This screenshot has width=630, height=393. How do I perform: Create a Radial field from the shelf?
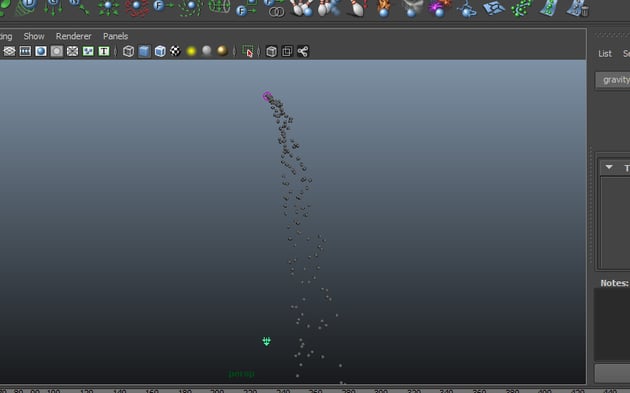point(108,8)
